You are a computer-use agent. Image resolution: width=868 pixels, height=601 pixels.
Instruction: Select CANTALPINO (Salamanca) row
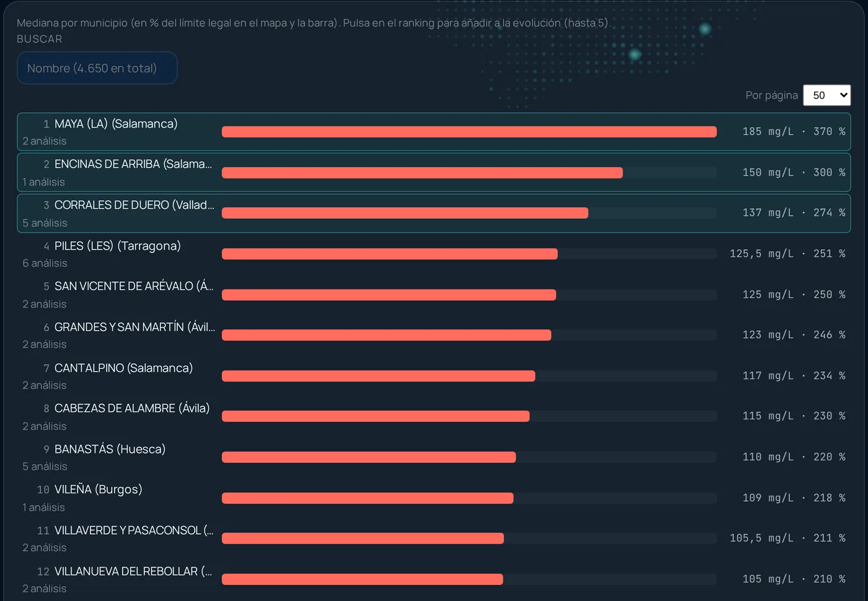coord(434,376)
